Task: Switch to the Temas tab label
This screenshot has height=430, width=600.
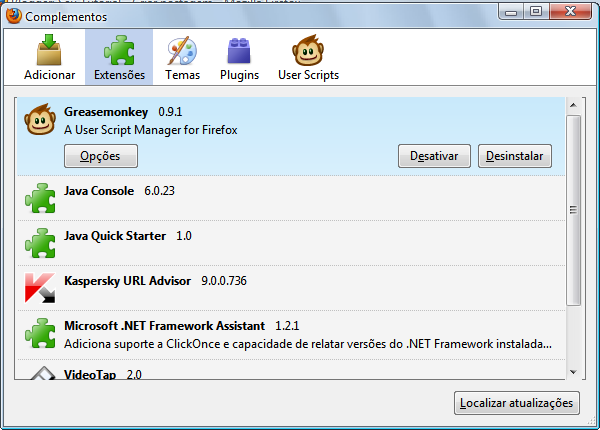Action: 183,75
